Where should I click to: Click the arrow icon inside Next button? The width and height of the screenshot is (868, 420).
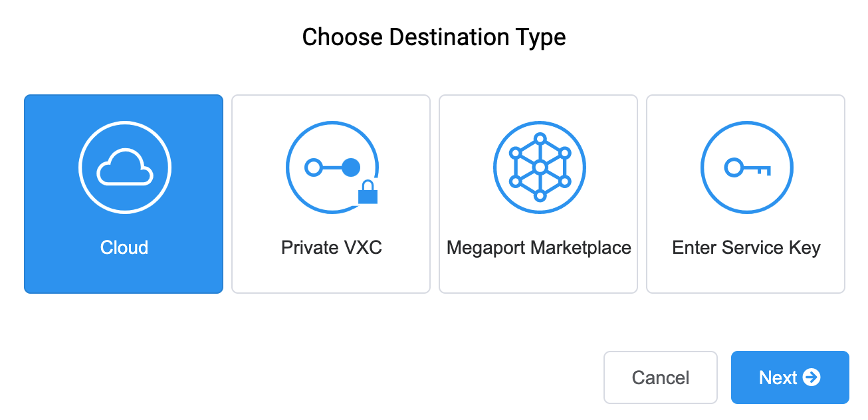pyautogui.click(x=811, y=377)
